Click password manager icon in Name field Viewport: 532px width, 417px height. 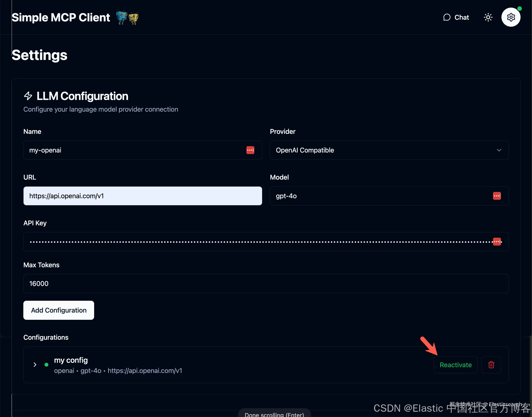coord(250,150)
